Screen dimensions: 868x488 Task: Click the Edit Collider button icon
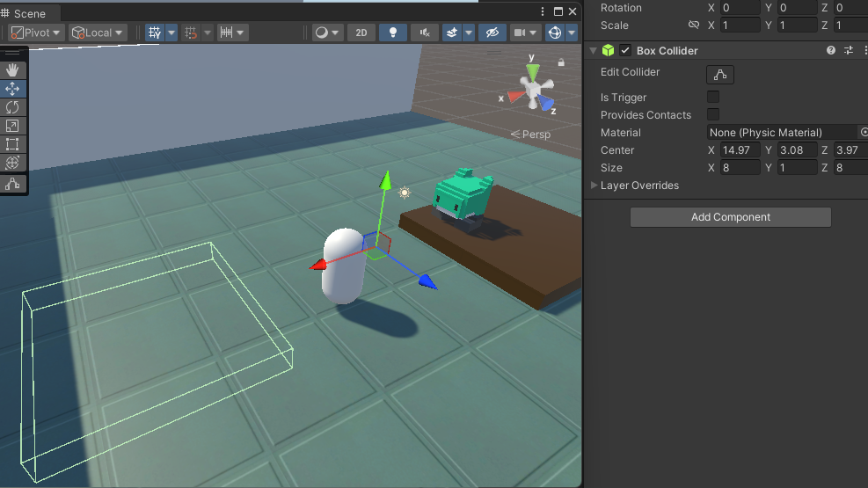point(720,75)
